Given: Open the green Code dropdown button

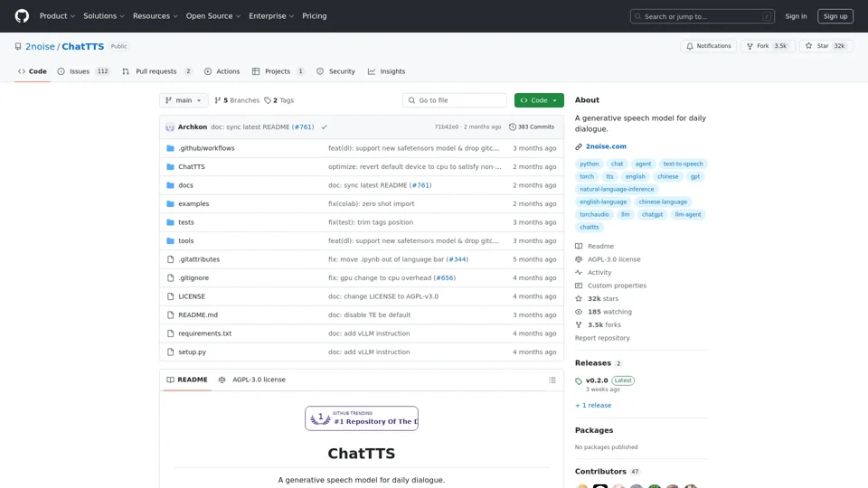Looking at the screenshot, I should 539,100.
